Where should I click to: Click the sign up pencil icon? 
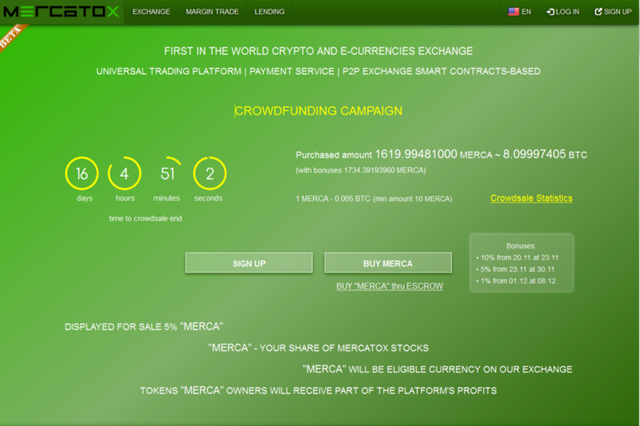tap(598, 12)
